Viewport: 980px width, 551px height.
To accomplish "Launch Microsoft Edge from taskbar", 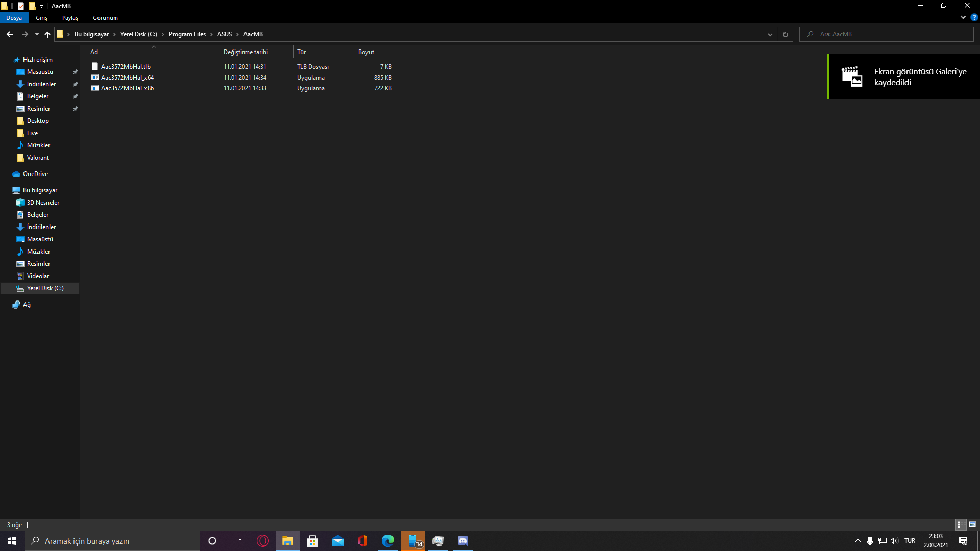I will [x=388, y=541].
